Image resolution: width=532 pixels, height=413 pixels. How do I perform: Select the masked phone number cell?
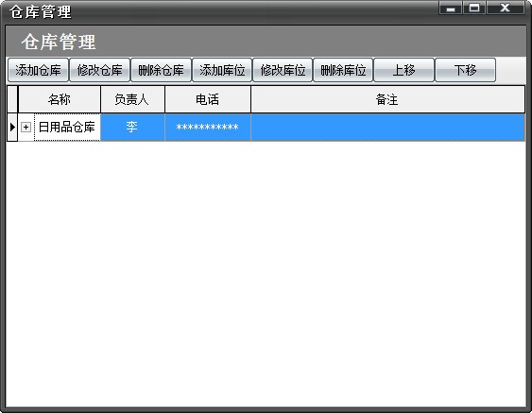pyautogui.click(x=208, y=128)
